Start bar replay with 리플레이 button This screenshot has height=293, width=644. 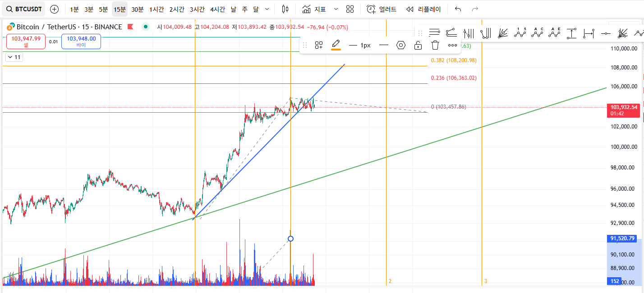coord(423,9)
